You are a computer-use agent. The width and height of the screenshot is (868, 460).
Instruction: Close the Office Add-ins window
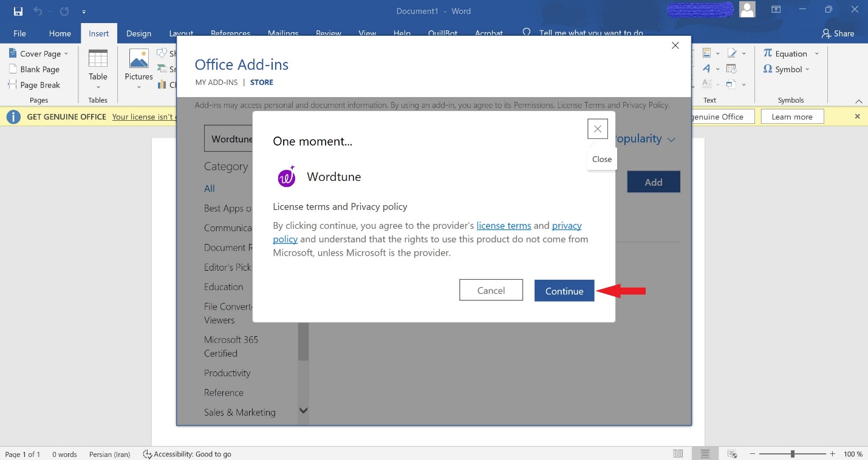(x=675, y=46)
